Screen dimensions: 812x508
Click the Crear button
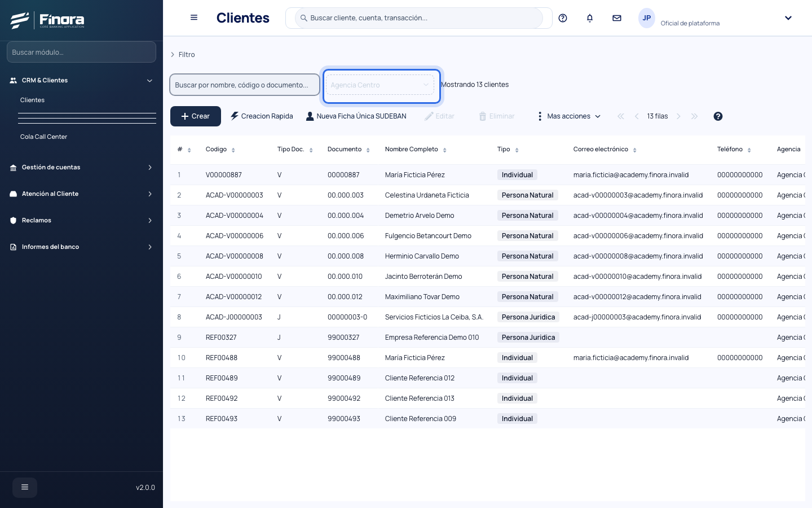click(196, 116)
